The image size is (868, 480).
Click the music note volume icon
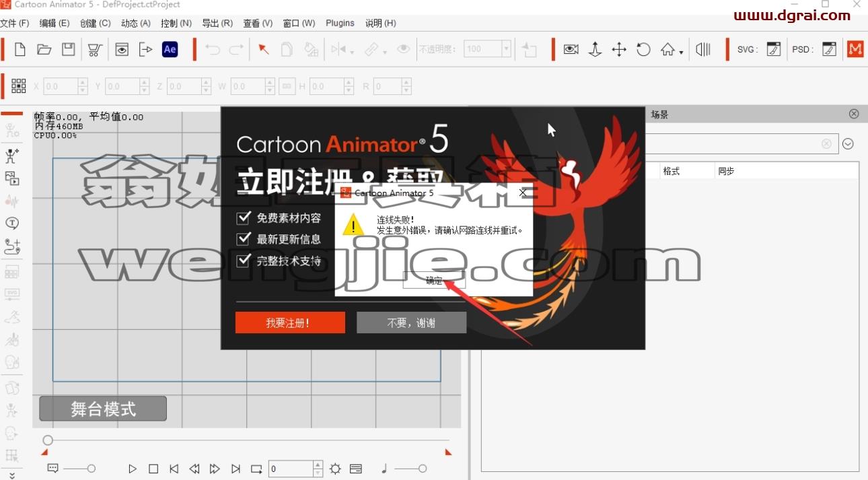[x=384, y=469]
